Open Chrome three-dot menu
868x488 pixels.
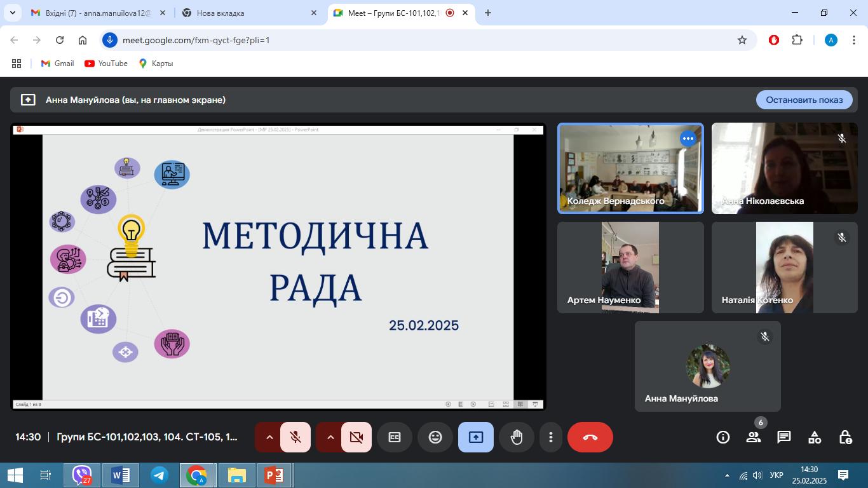(853, 40)
